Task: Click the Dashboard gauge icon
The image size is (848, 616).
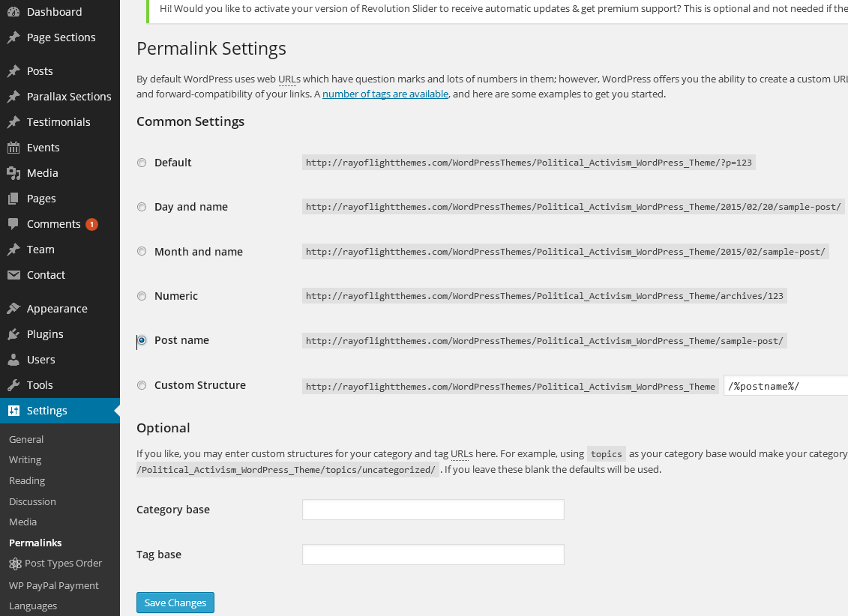Action: pyautogui.click(x=13, y=12)
